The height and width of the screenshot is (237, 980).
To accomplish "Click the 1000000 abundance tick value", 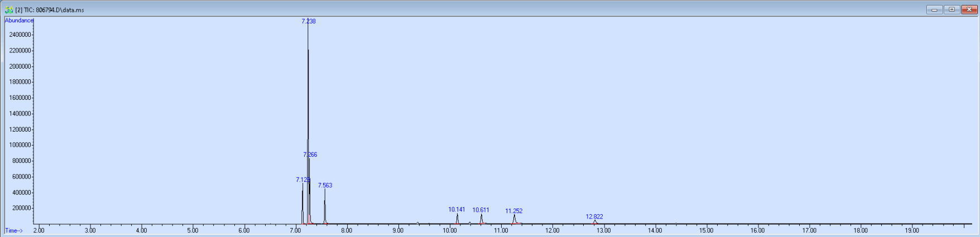I will point(20,145).
